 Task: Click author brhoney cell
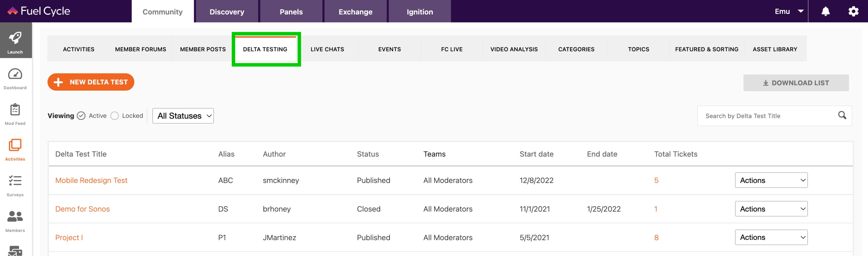[277, 209]
